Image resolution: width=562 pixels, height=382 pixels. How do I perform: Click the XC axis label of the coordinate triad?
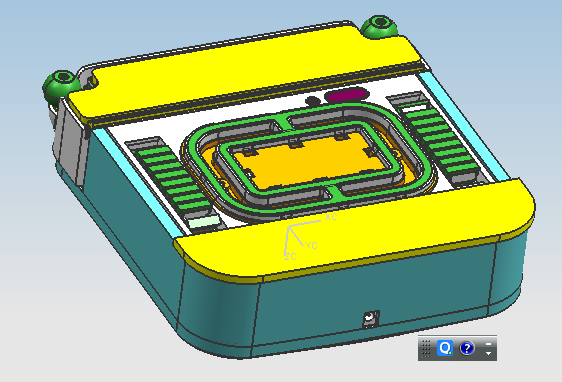pos(331,217)
